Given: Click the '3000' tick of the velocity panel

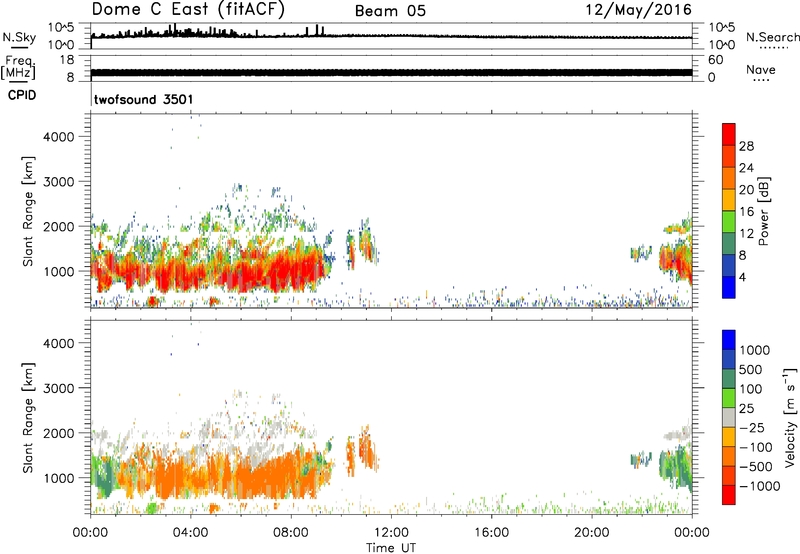Looking at the screenshot, I should coord(59,388).
